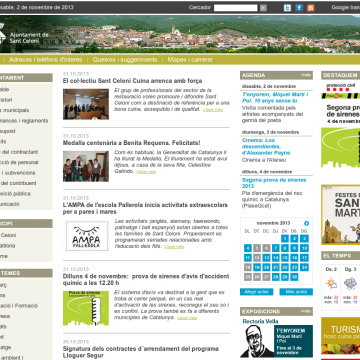360x360 pixels.
Task: Go to next month in calendar
Action: click(x=306, y=223)
